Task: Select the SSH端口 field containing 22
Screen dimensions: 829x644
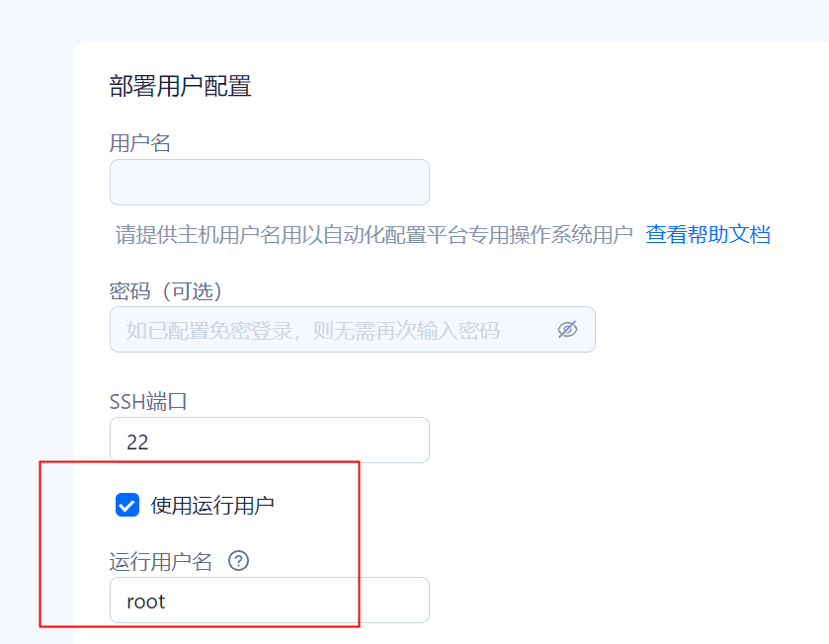Action: (x=270, y=441)
